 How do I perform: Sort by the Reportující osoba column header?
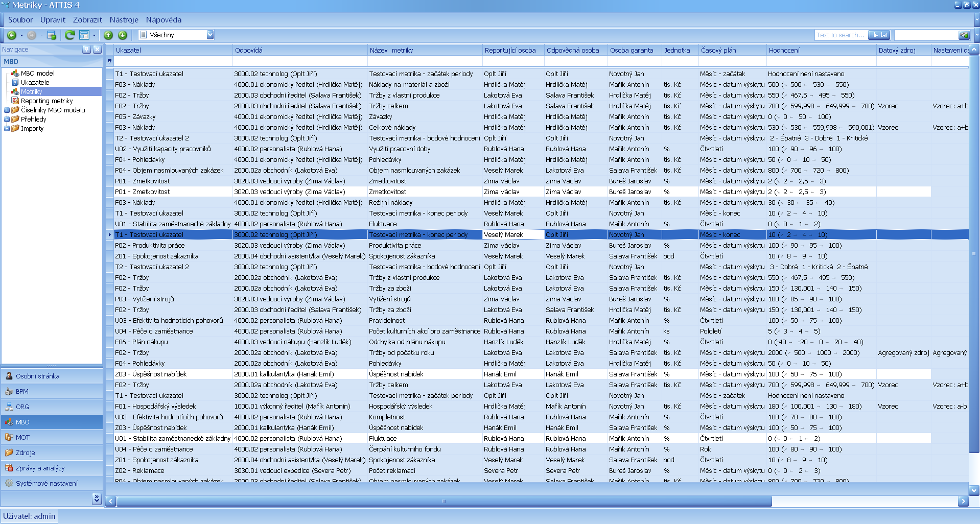[x=514, y=50]
